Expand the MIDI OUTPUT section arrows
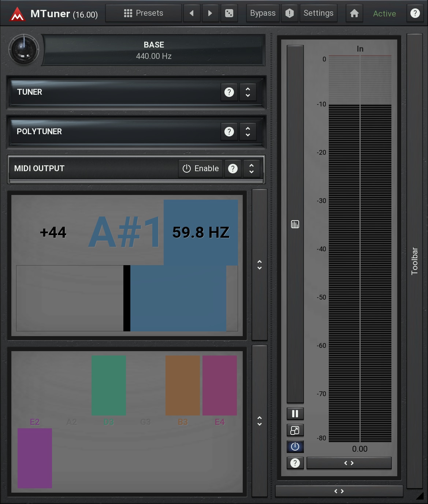 tap(252, 169)
